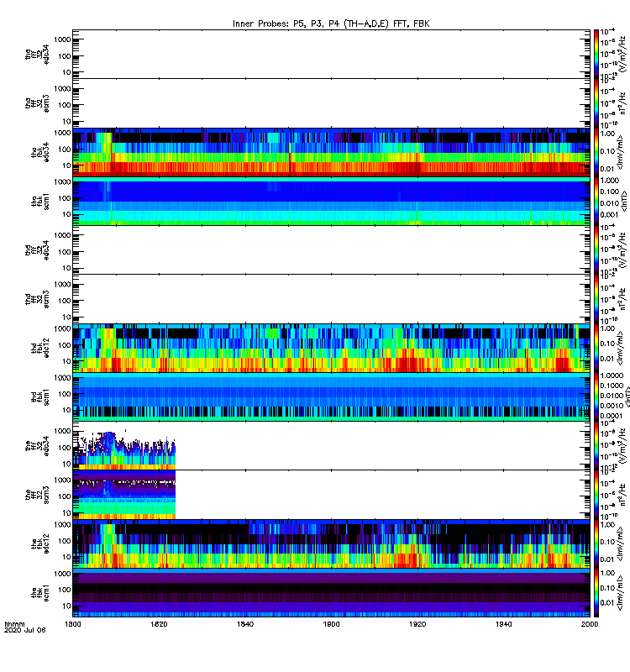
Task: Click the 1900 time axis tick label
Action: pos(331,624)
